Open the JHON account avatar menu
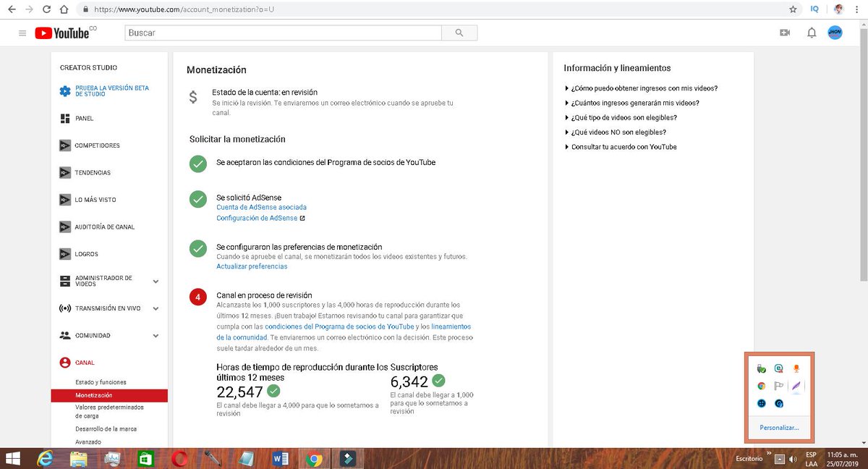868x469 pixels. pyautogui.click(x=835, y=33)
